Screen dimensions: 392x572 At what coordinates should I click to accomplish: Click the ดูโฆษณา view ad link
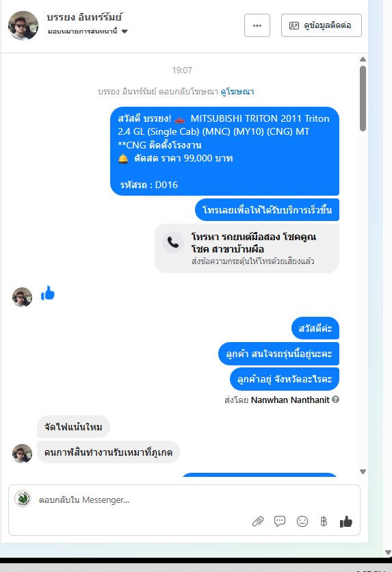point(237,92)
